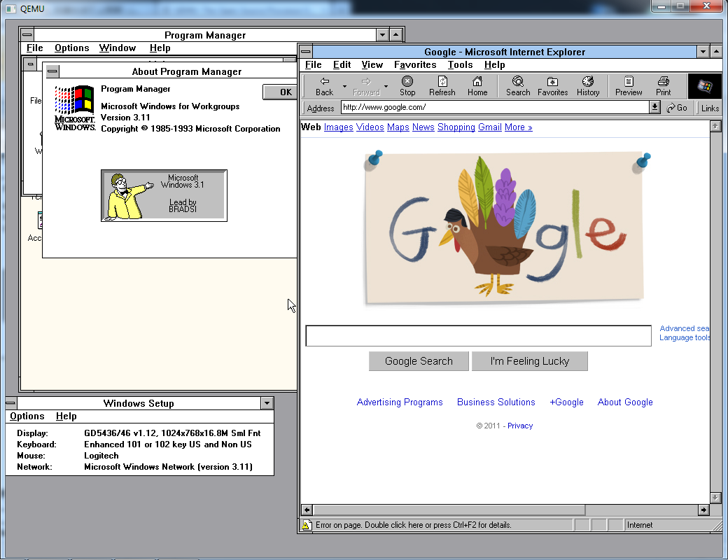Open the Edit menu in Internet Explorer
Viewport: 728px width, 560px height.
(342, 65)
